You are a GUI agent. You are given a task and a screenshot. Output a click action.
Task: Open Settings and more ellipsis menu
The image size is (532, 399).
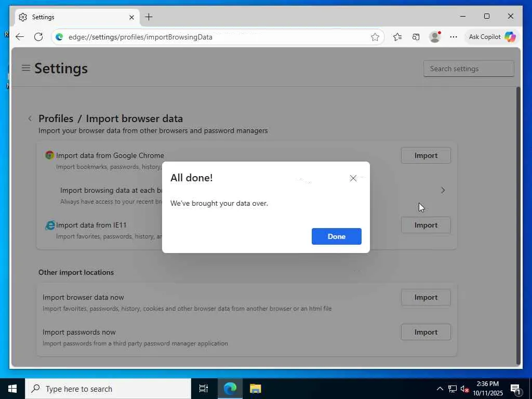(x=453, y=37)
